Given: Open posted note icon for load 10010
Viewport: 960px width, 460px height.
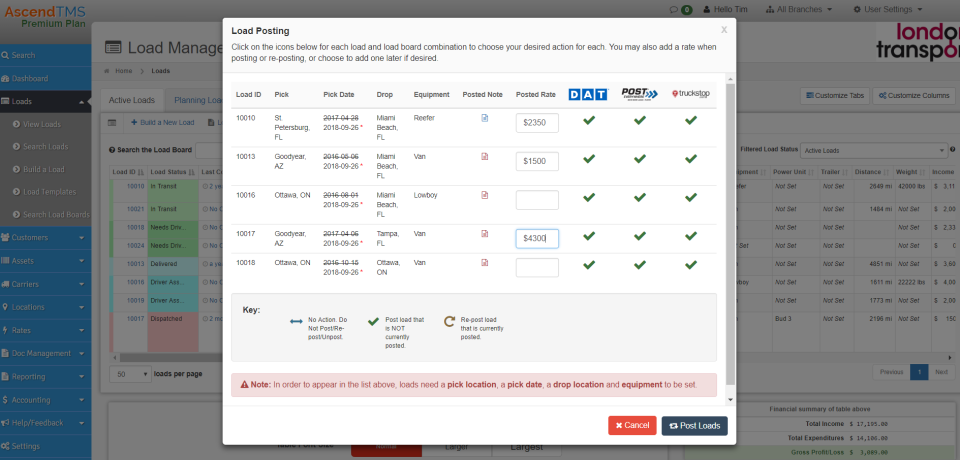Looking at the screenshot, I should [x=485, y=118].
